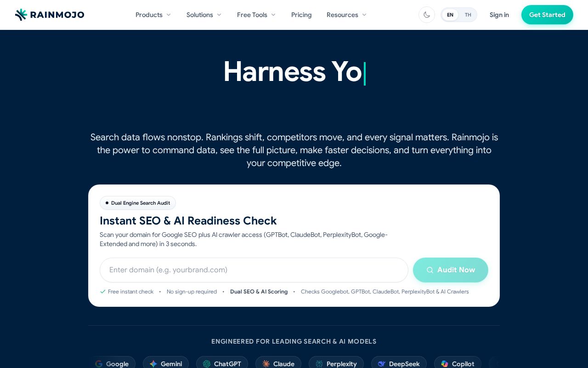Click the Get Started button
The width and height of the screenshot is (588, 368).
coord(547,15)
